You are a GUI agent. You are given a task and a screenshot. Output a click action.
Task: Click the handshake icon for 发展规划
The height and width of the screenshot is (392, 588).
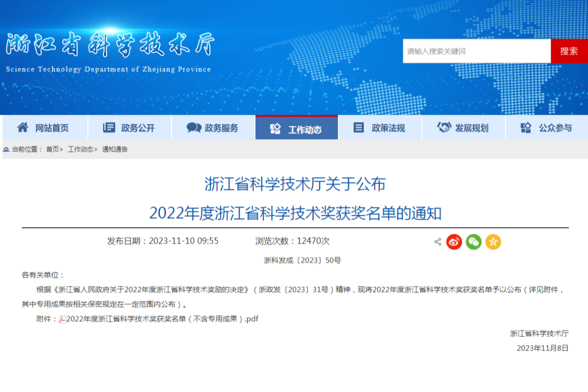[444, 128]
